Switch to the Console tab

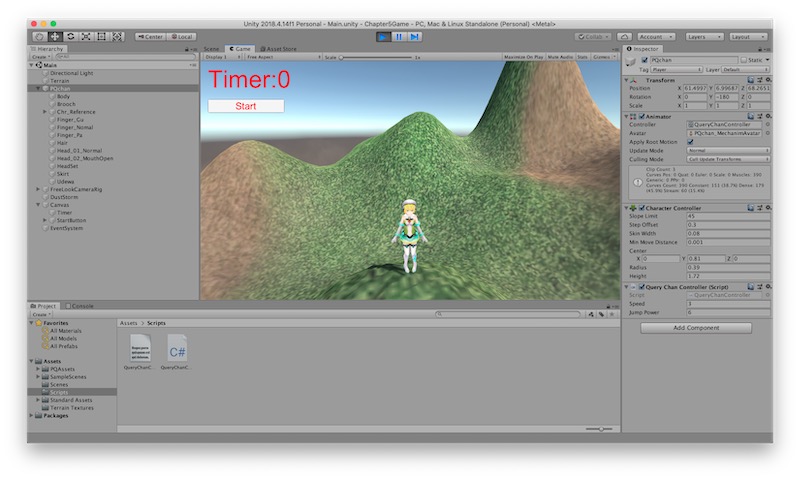click(80, 306)
